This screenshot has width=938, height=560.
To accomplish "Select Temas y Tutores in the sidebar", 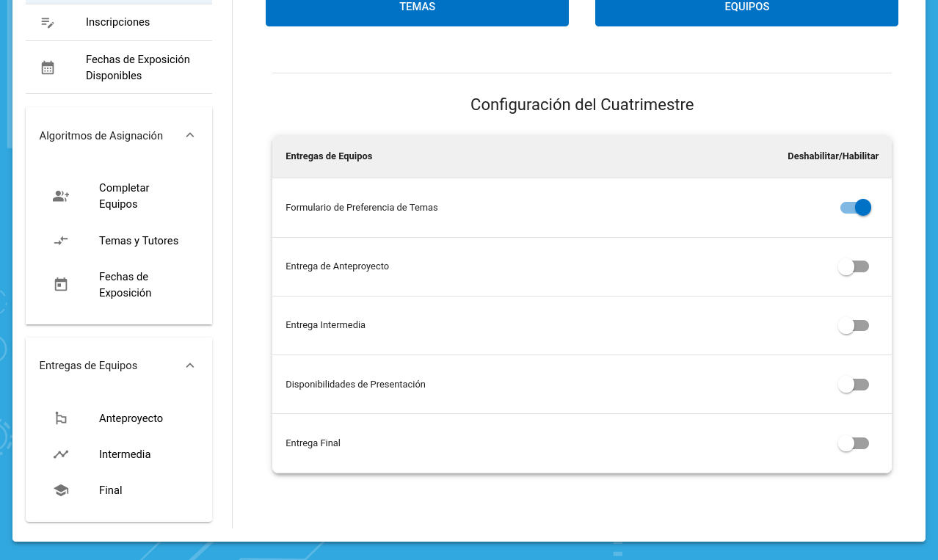I will coord(139,241).
